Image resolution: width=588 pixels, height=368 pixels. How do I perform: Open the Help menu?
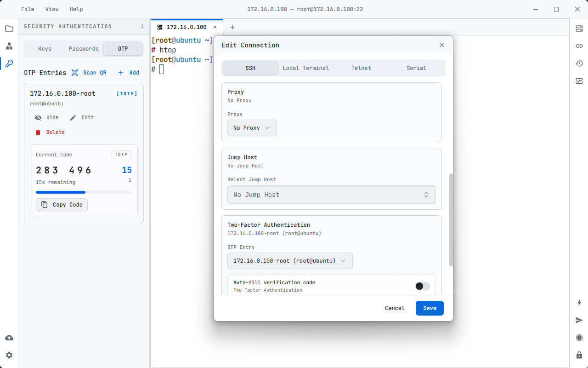coord(76,9)
